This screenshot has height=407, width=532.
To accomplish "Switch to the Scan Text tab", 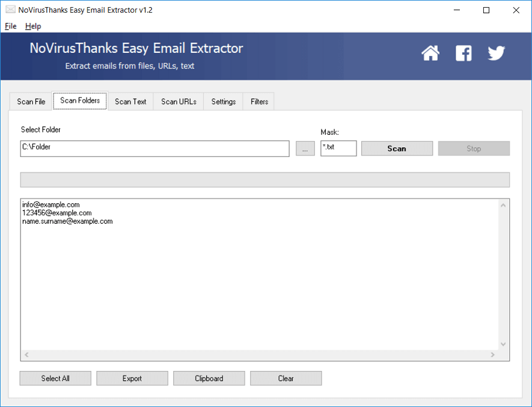I will point(130,102).
